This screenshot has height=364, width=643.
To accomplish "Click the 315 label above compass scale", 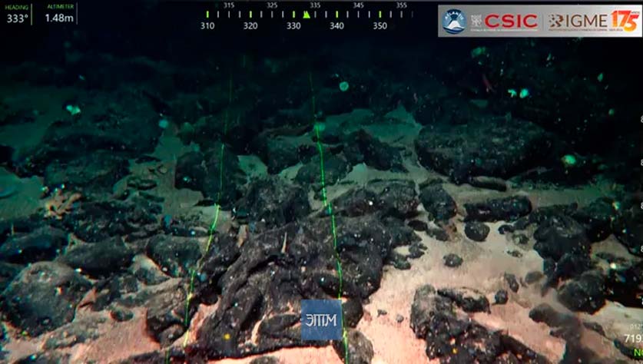I will click(229, 5).
